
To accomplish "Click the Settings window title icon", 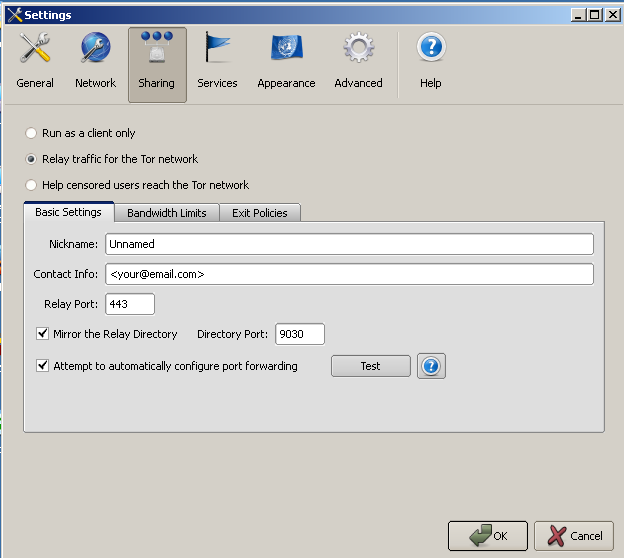I will (x=14, y=15).
